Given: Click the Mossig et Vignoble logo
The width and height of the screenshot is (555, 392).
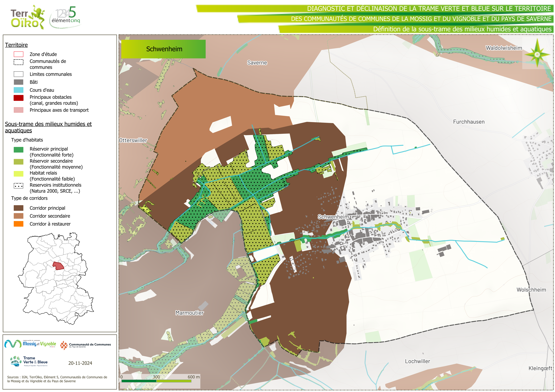Looking at the screenshot, I should coord(30,344).
